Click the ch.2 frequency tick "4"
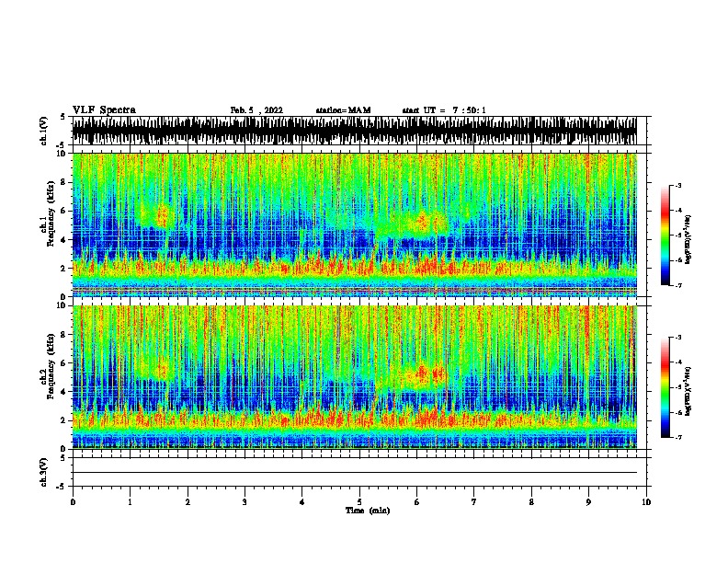 [x=64, y=392]
